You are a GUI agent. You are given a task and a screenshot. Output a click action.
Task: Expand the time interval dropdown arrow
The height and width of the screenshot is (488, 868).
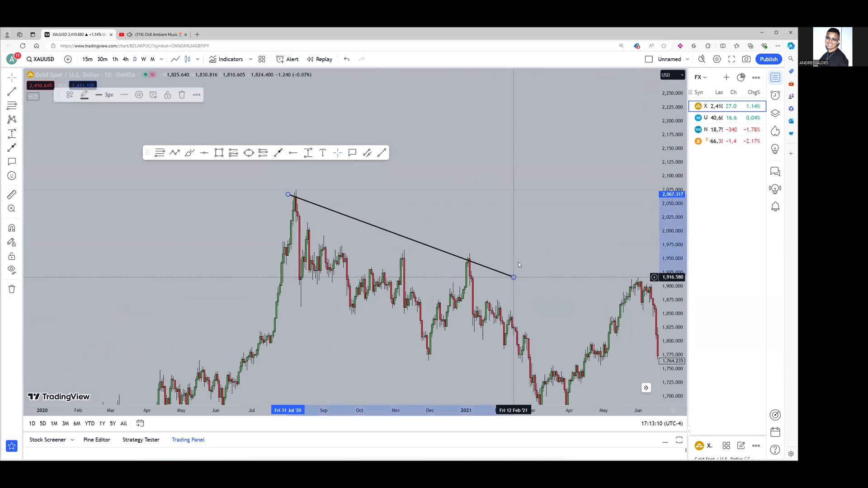pos(161,59)
